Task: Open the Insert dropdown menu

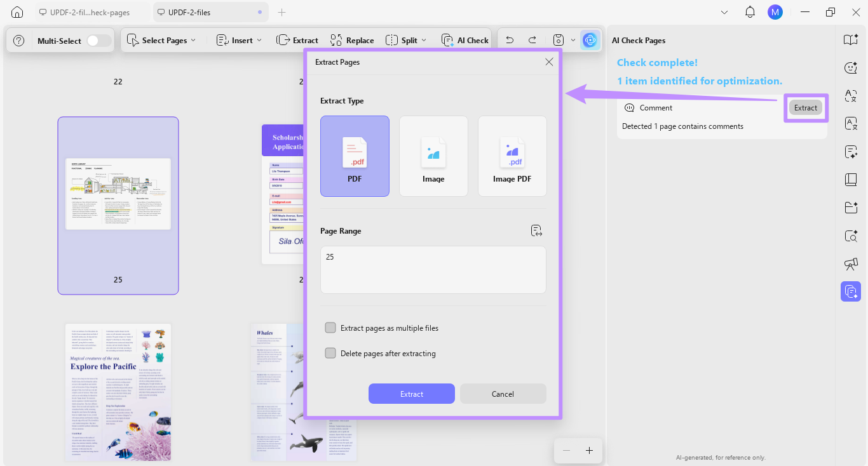Action: (x=239, y=40)
